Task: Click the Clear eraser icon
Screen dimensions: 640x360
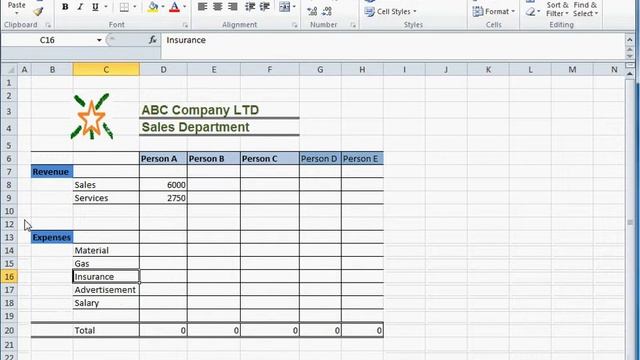Action: click(531, 12)
